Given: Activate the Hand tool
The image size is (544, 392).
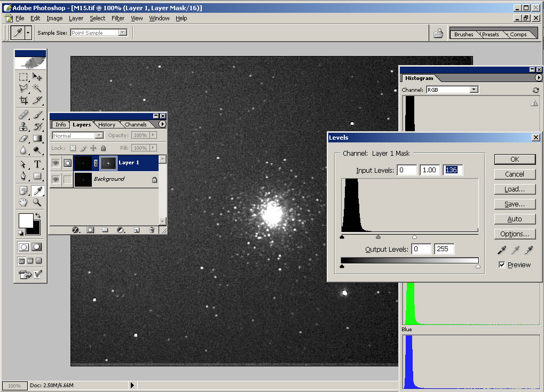Looking at the screenshot, I should click(x=23, y=202).
